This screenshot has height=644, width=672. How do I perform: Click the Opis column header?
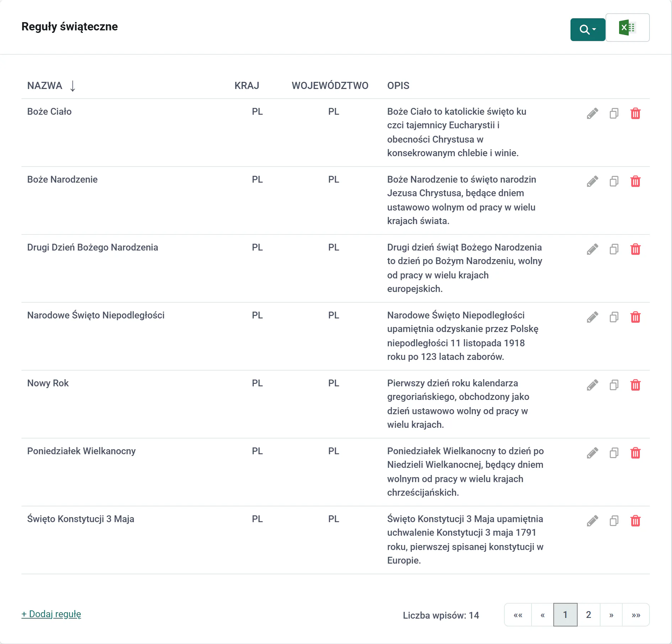point(398,86)
